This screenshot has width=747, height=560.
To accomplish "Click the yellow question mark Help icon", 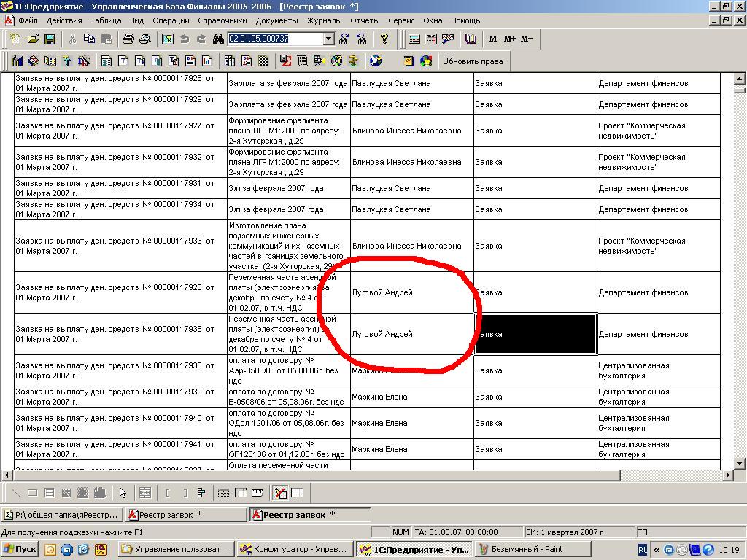I will [384, 39].
